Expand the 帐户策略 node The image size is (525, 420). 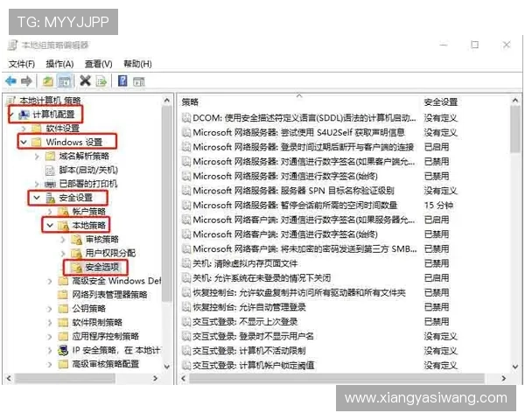(50, 212)
